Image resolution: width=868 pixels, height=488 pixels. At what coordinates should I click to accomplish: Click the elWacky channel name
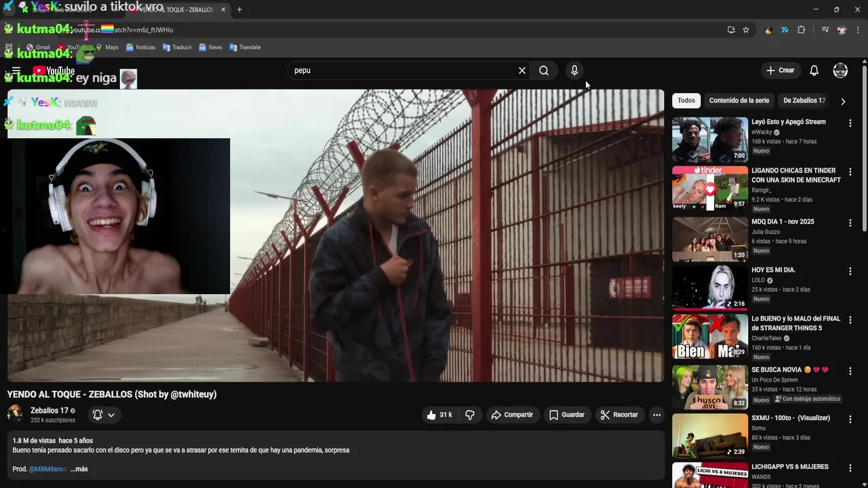tap(762, 132)
